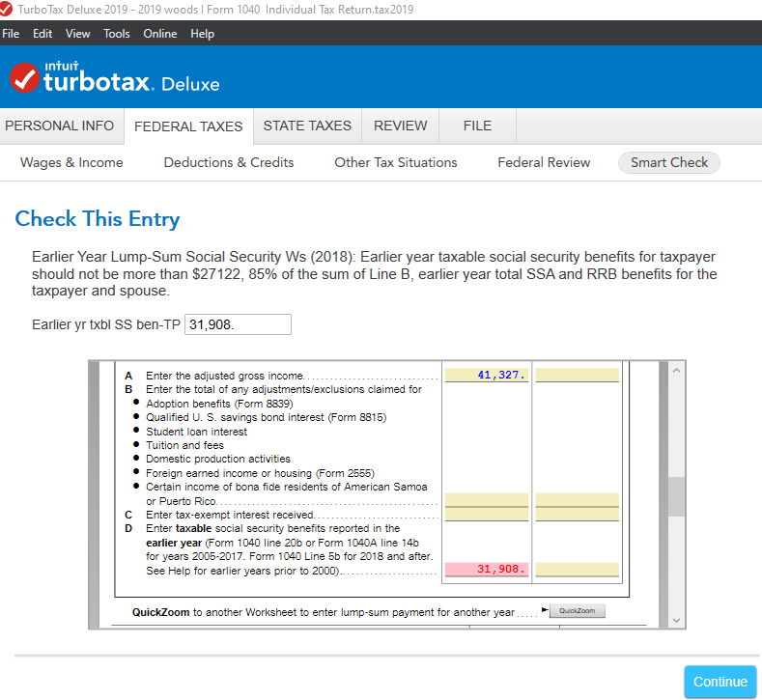Open Federal Review section
Viewport: 762px width, 700px height.
pyautogui.click(x=544, y=162)
